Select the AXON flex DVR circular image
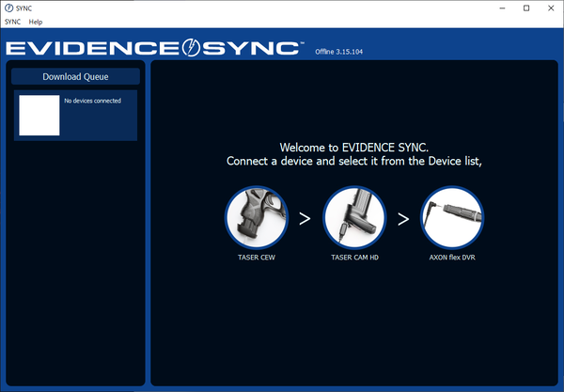This screenshot has height=392, width=564. [x=452, y=217]
